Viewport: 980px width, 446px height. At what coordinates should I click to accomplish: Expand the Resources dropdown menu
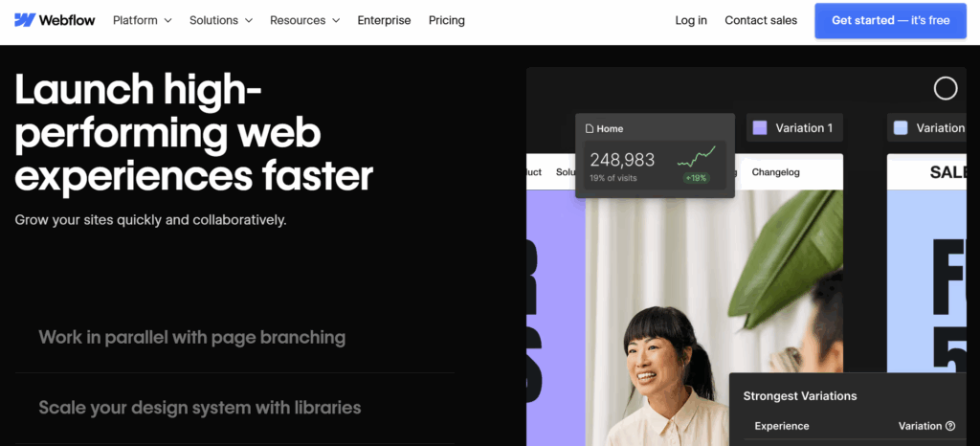click(305, 20)
